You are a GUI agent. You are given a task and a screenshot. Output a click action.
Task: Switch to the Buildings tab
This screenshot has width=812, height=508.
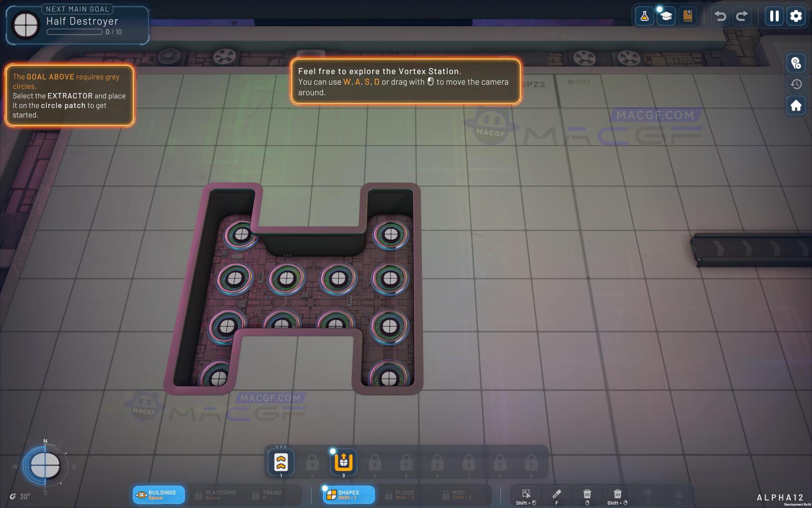point(159,494)
